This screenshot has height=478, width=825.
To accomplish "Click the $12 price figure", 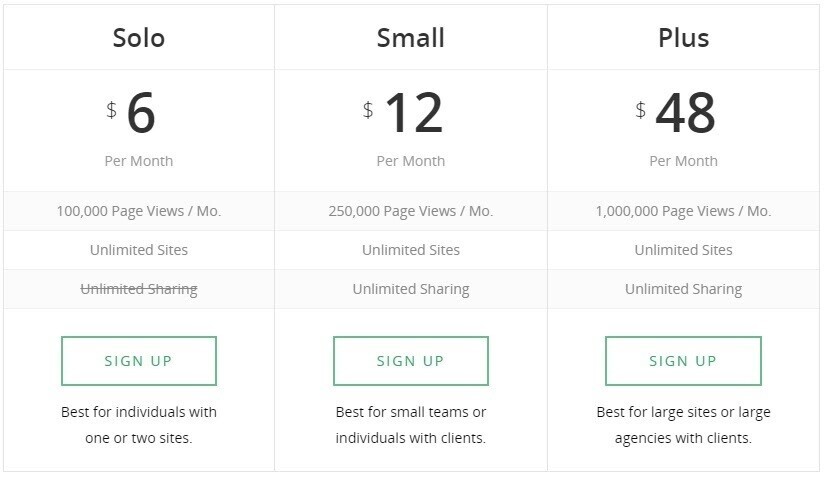I will click(404, 112).
